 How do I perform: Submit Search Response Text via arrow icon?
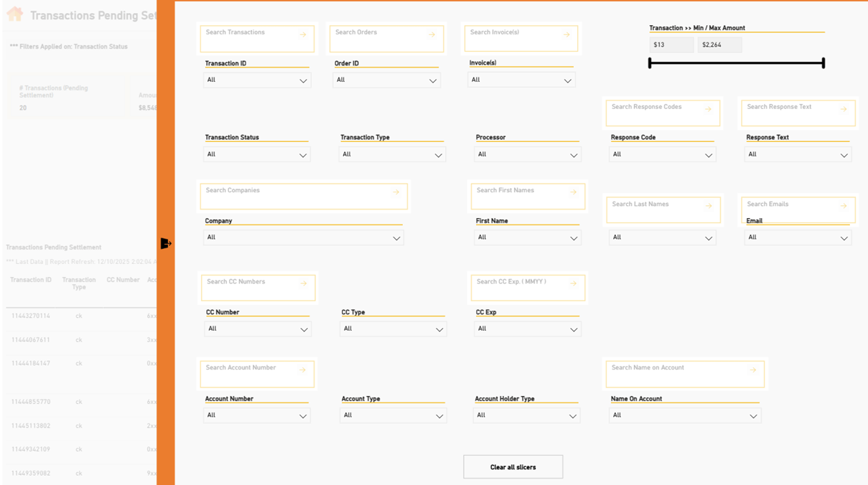(844, 109)
